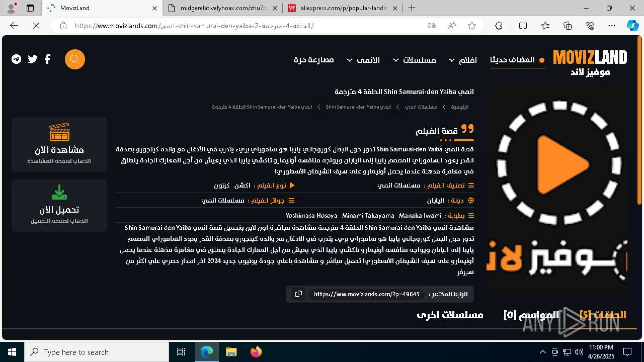This screenshot has height=362, width=644.
Task: Click انمي Shin Samurai-den Yaiba breadcrumb link
Action: point(358,107)
